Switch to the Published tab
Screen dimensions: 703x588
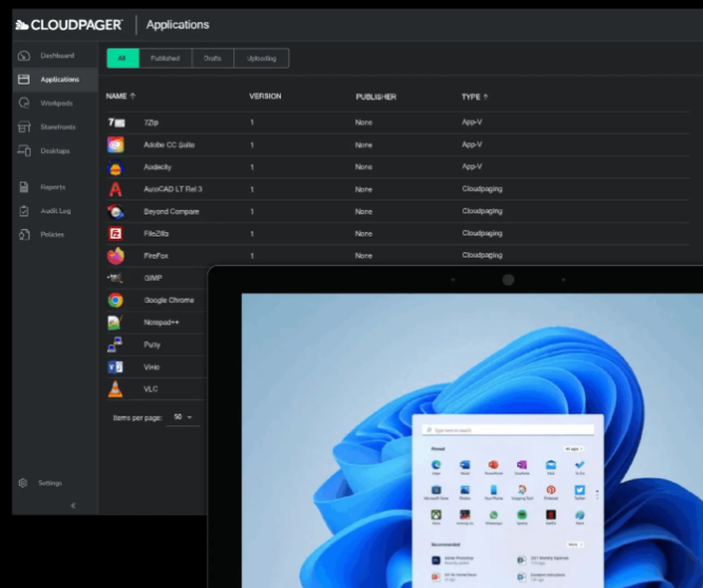165,58
